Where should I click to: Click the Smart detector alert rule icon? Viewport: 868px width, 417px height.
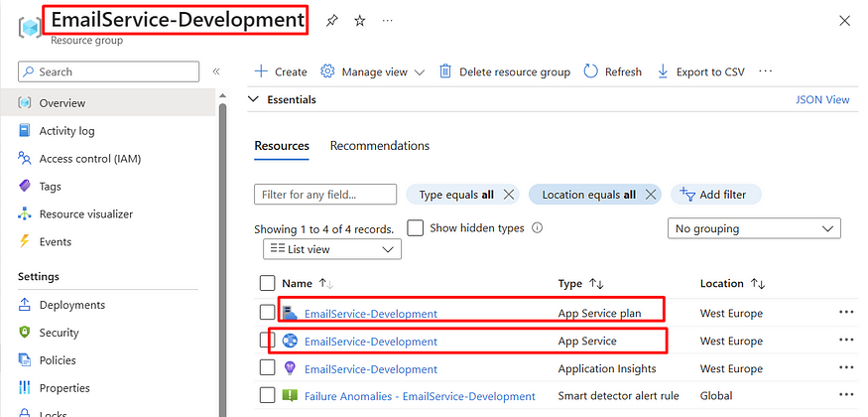click(290, 395)
